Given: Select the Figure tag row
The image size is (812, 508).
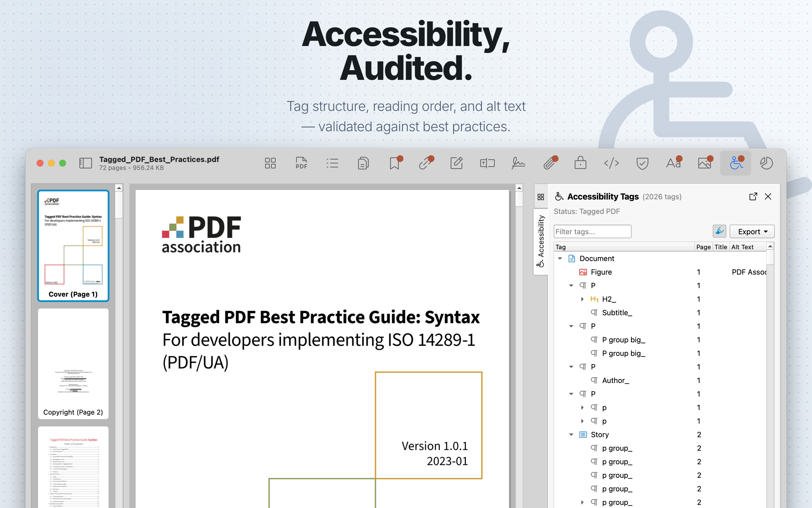Looking at the screenshot, I should 660,272.
